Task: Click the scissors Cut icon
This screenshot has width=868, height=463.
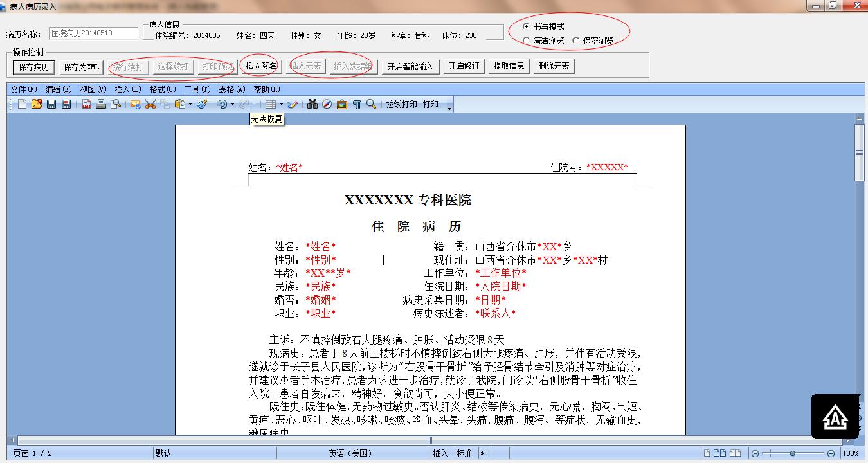Action: pyautogui.click(x=150, y=104)
